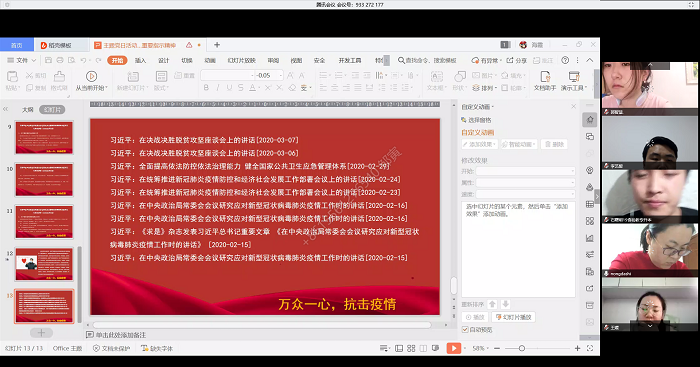Image resolution: width=700 pixels, height=367 pixels.
Task: Click the font color A swatch
Action: pos(252,88)
